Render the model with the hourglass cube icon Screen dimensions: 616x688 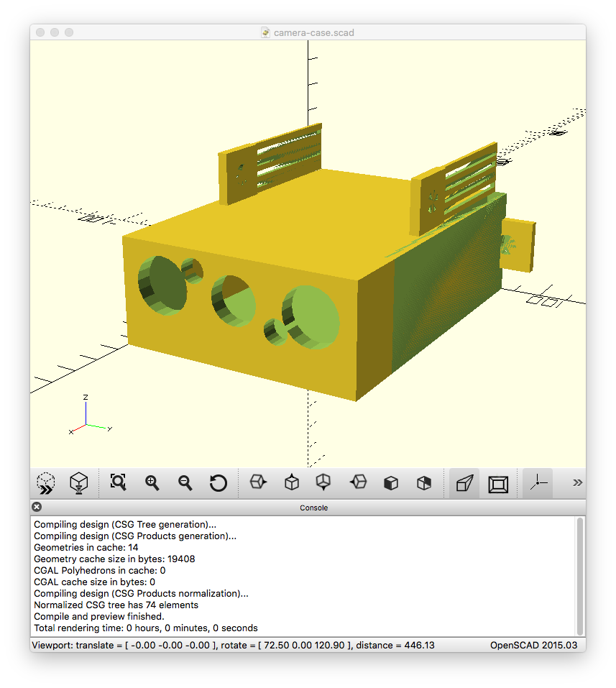79,483
